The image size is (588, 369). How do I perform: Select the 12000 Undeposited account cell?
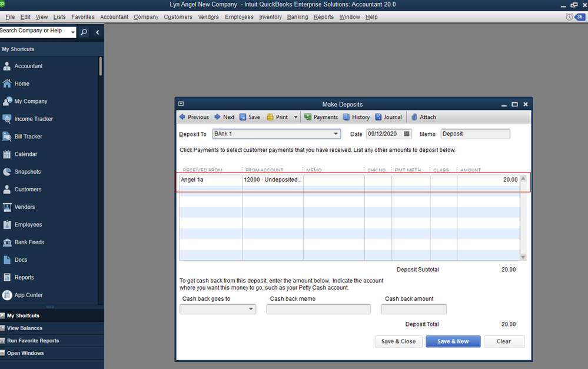click(x=273, y=179)
